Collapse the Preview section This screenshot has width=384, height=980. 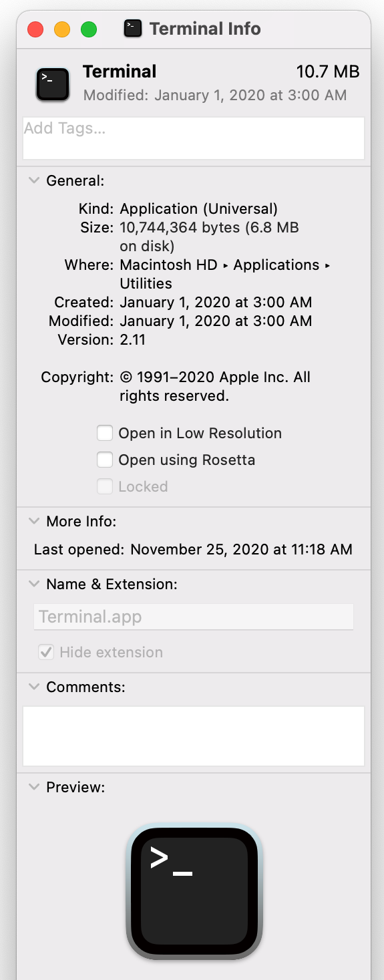(x=34, y=787)
